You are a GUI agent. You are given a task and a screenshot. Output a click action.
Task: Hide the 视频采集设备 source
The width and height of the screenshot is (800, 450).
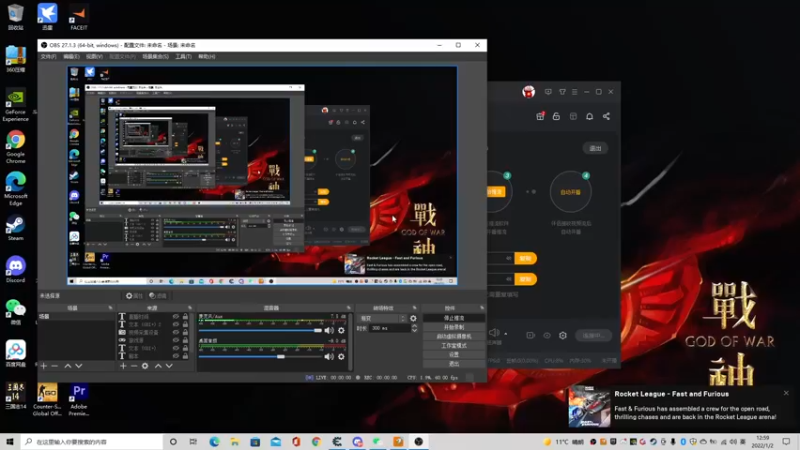click(176, 332)
